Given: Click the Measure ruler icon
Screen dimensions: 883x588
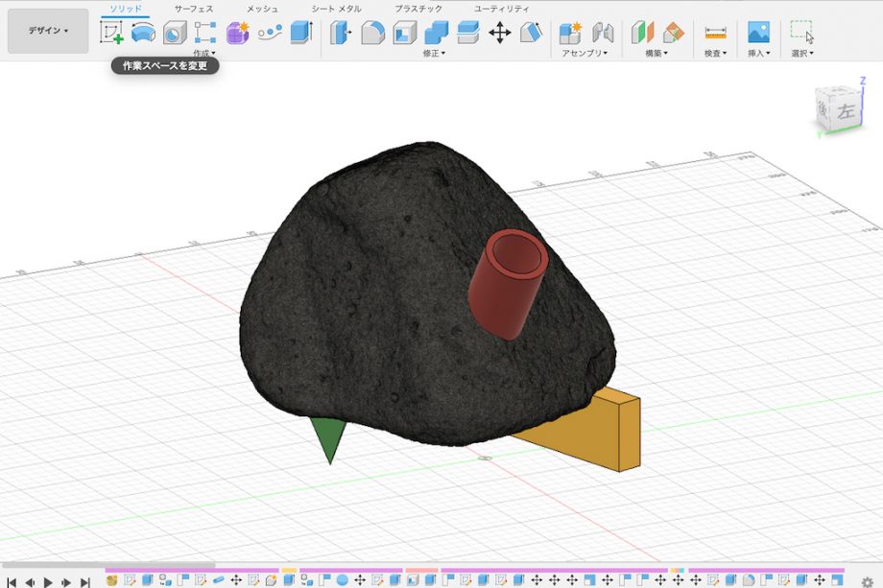Looking at the screenshot, I should 715,33.
